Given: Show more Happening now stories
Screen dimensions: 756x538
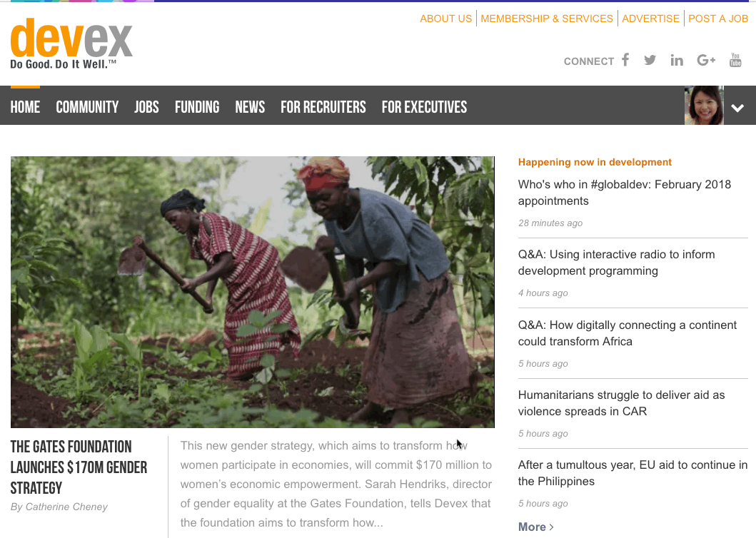Looking at the screenshot, I should [535, 527].
